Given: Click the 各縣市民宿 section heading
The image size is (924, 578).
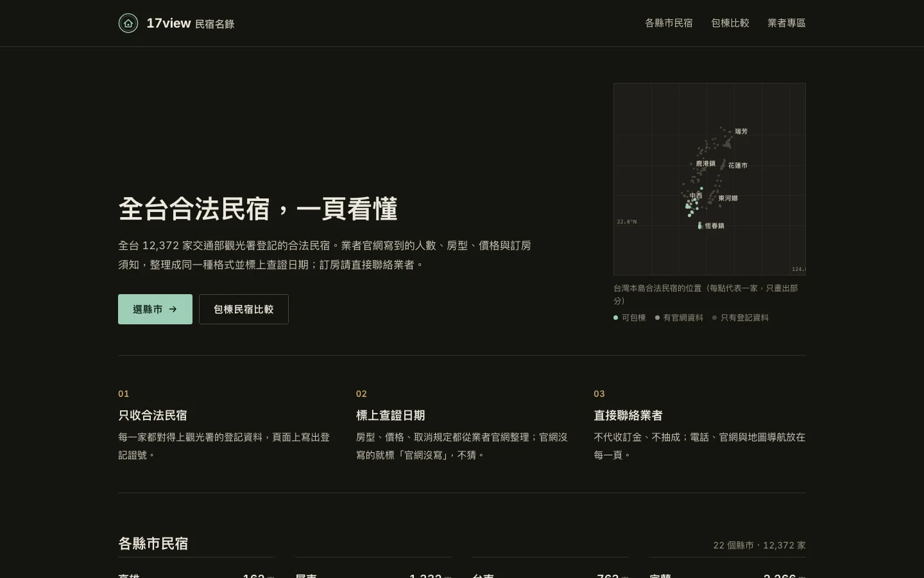Looking at the screenshot, I should pyautogui.click(x=153, y=543).
